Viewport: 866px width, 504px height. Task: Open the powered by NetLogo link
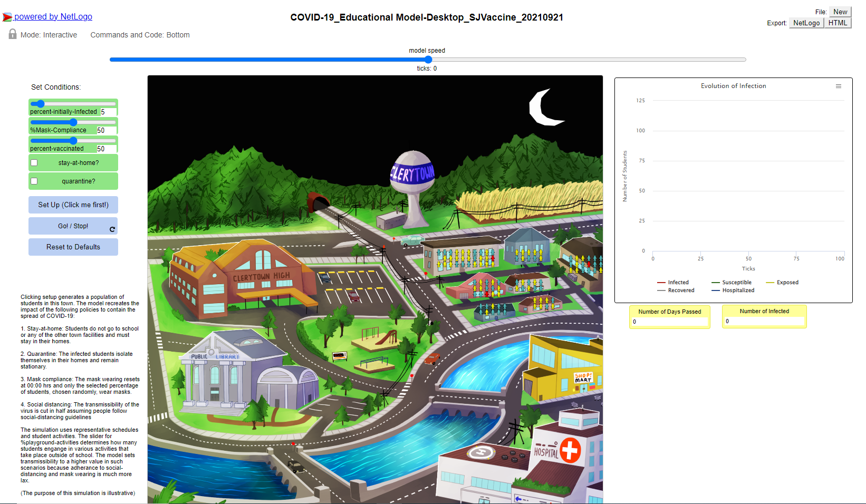tap(53, 17)
